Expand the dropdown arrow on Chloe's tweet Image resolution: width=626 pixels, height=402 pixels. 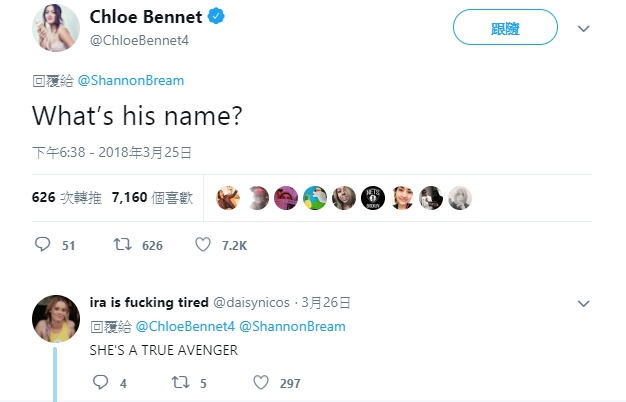pos(584,28)
